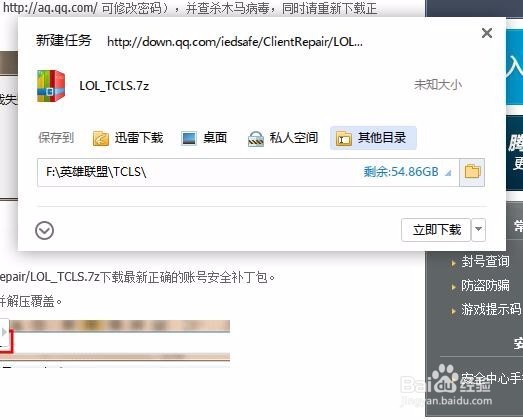The height and width of the screenshot is (420, 523).
Task: Click the 立即下载 button
Action: point(436,230)
